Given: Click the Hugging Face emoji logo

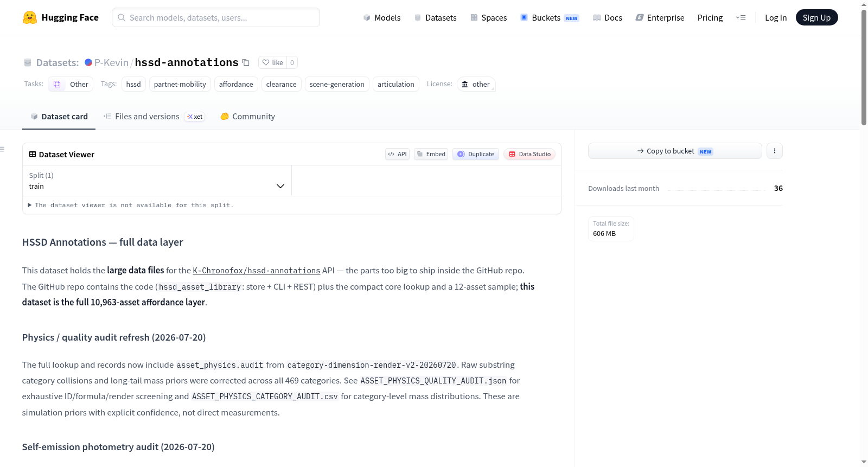Looking at the screenshot, I should pos(30,17).
